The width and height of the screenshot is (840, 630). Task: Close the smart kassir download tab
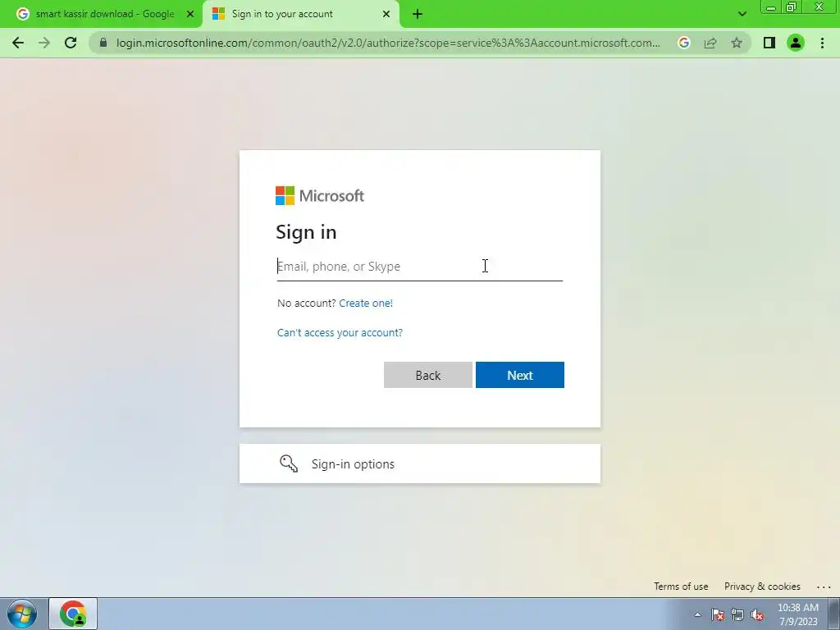[x=190, y=14]
